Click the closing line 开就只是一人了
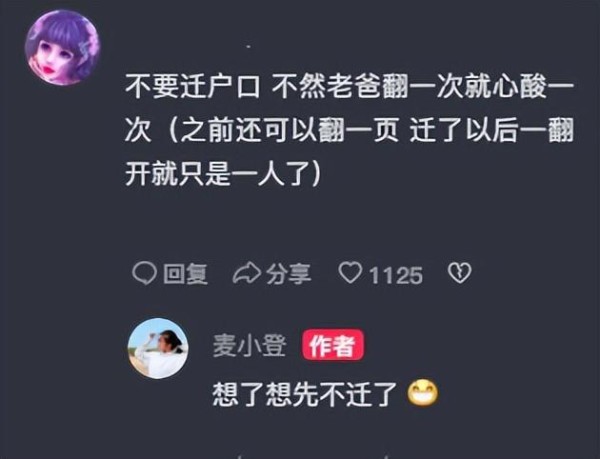Image resolution: width=600 pixels, height=459 pixels. click(x=217, y=175)
